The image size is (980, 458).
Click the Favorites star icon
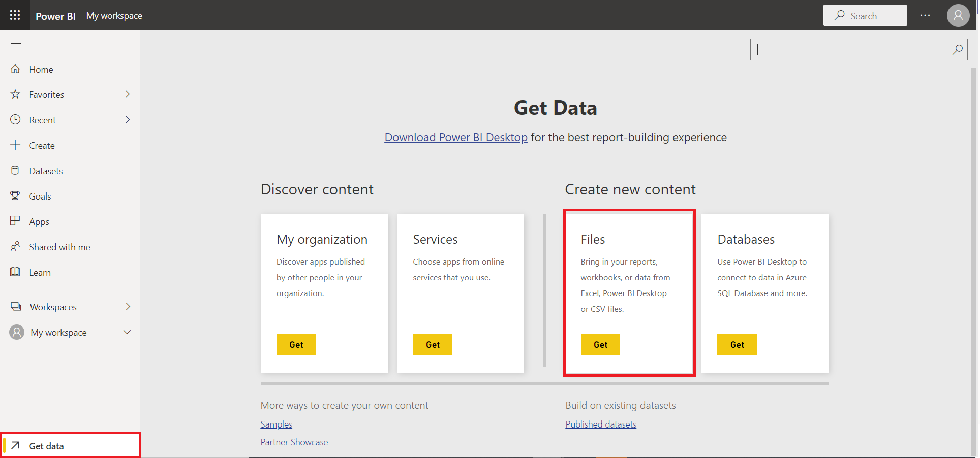pyautogui.click(x=15, y=94)
